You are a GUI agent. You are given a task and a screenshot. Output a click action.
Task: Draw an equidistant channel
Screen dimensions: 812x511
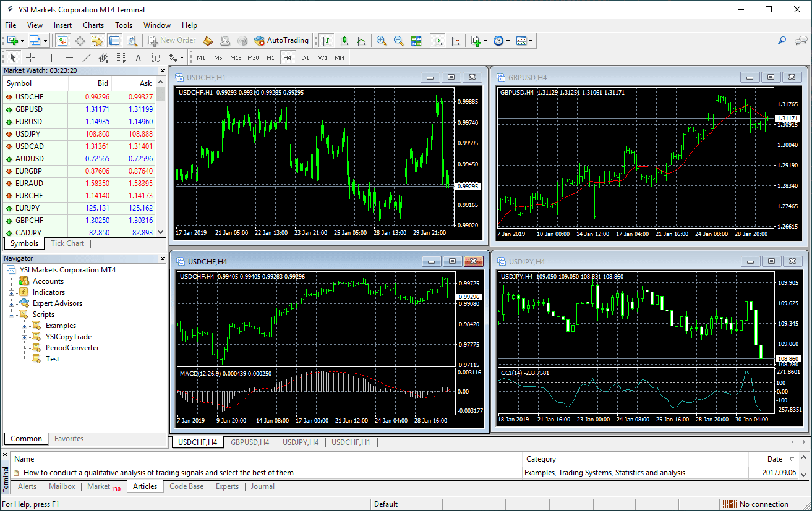(104, 57)
